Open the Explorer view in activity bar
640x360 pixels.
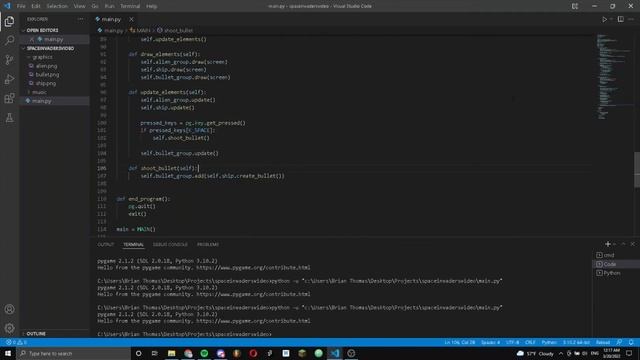[9, 21]
